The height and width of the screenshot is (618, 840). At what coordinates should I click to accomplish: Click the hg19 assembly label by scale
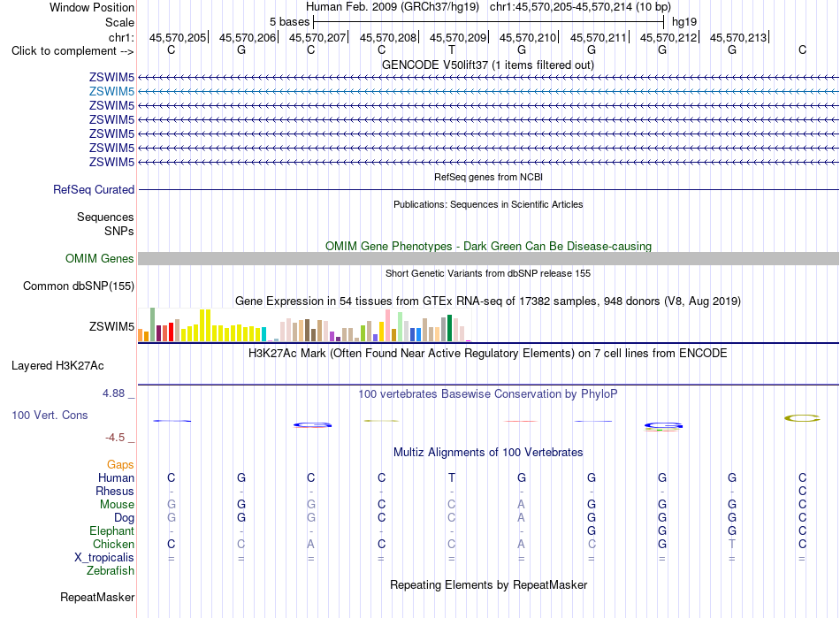coord(684,22)
